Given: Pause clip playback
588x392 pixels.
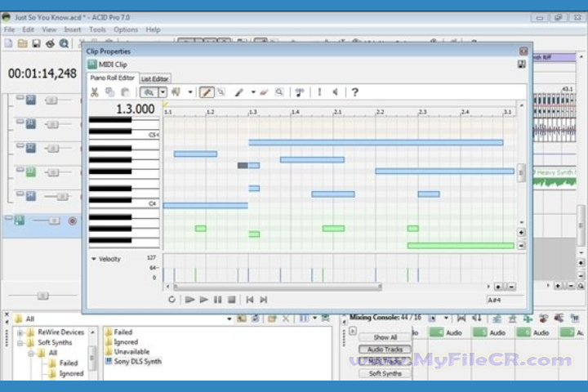Looking at the screenshot, I should [x=218, y=300].
